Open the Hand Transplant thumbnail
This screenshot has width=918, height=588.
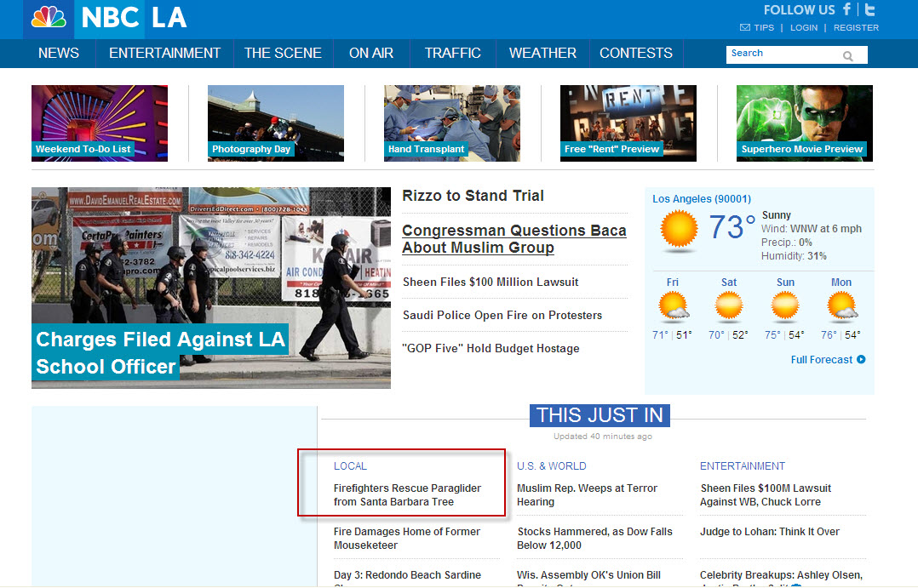tap(451, 123)
